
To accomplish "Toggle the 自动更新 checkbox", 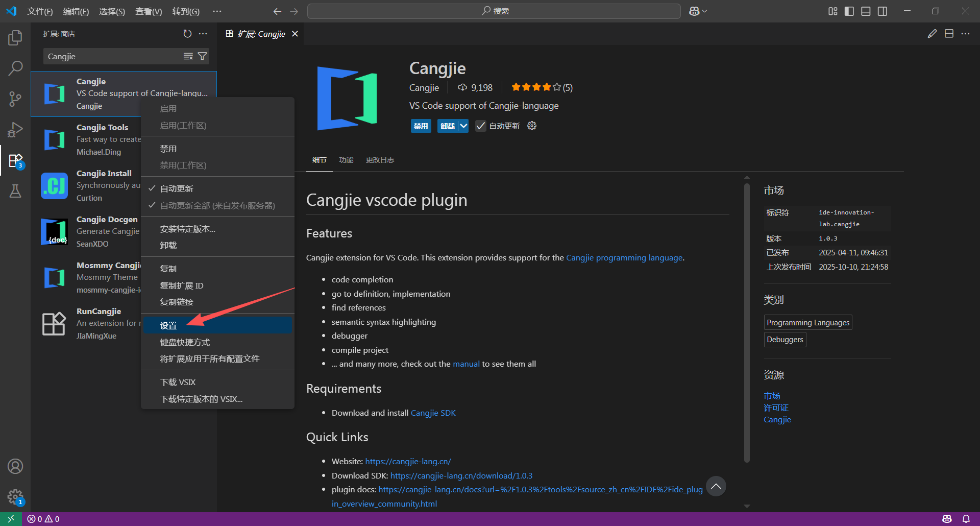I will coord(480,126).
